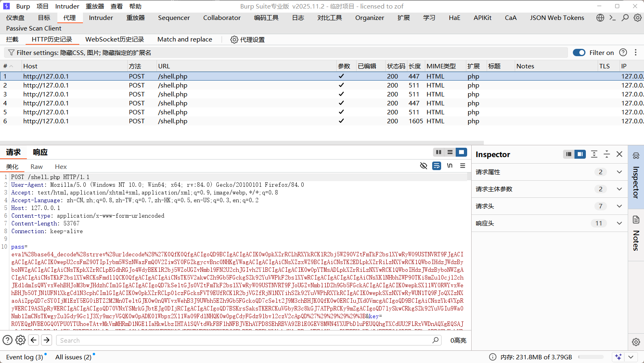Open the globe browser icon in toolbar
Viewport: 644px width, 363px height.
pyautogui.click(x=600, y=17)
